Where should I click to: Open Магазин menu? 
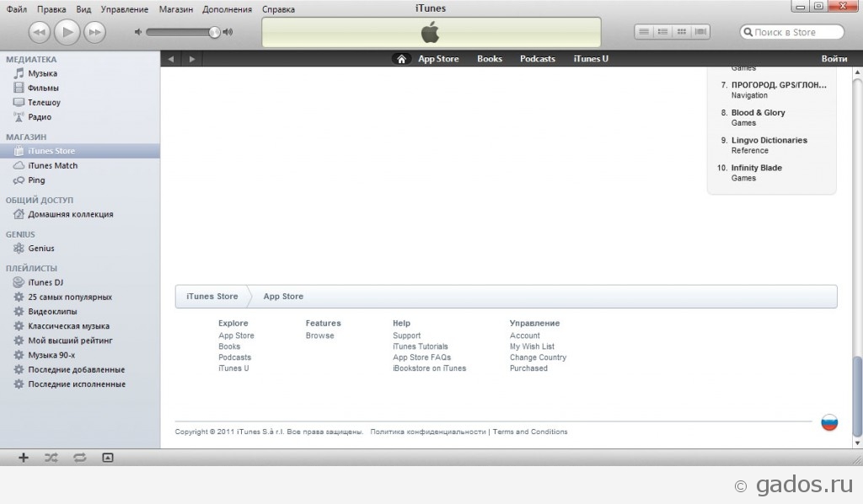[175, 9]
